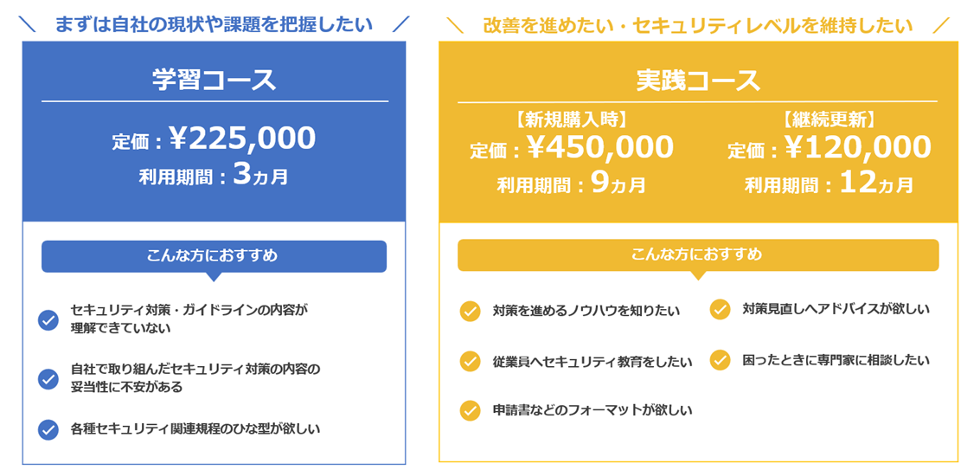Click the 【新規購入時】 label
The width and height of the screenshot is (980, 470).
click(571, 120)
